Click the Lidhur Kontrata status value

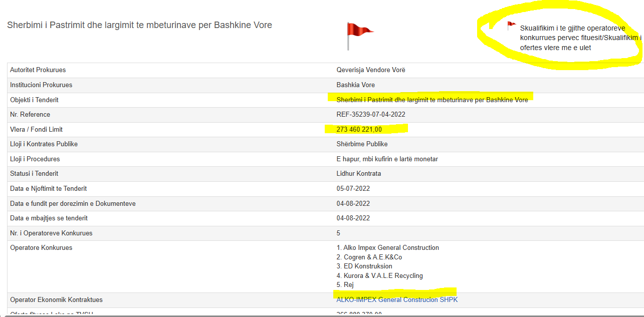coord(359,174)
